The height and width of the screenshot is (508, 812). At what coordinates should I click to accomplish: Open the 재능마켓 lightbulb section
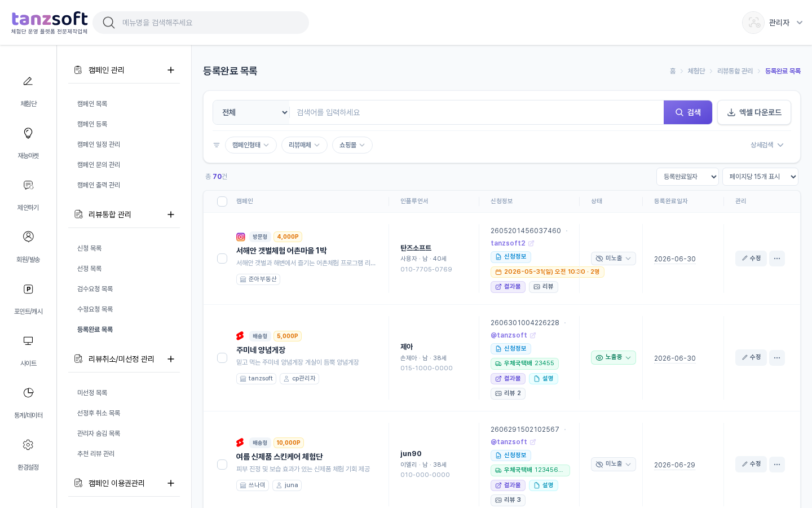pos(28,143)
